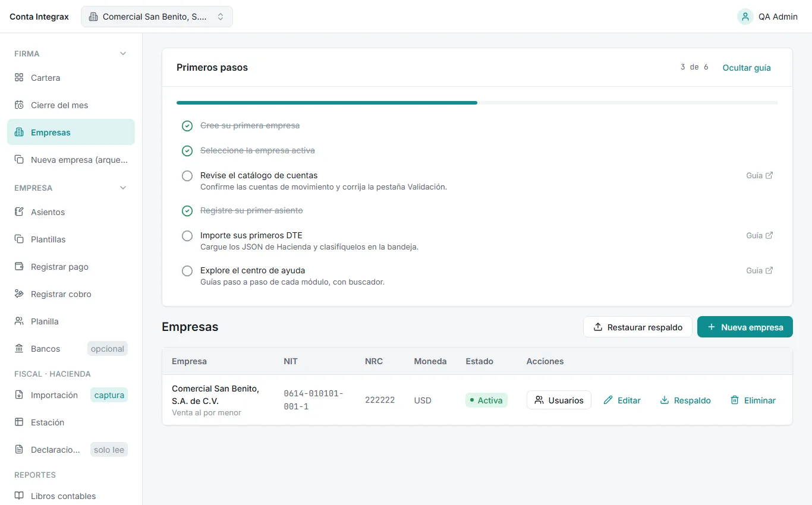Screen dimensions: 812x505
Task: Open Plantillas from the sidebar
Action: [x=71, y=239]
